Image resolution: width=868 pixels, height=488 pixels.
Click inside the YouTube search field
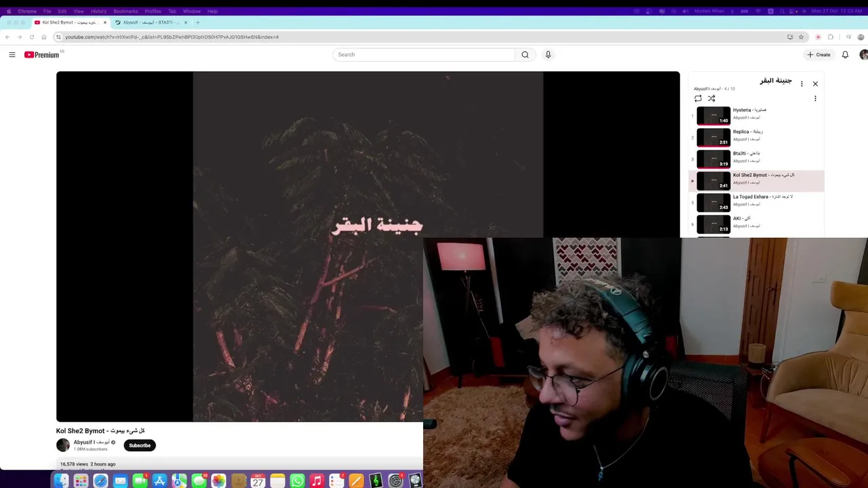tap(424, 54)
